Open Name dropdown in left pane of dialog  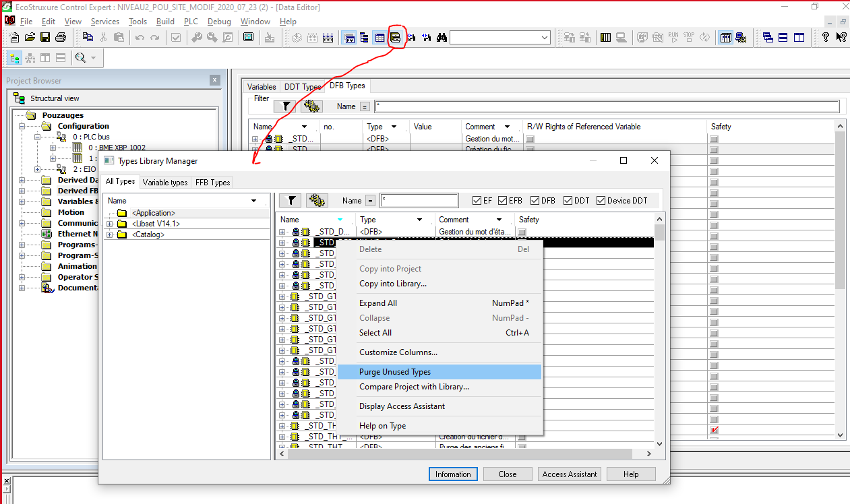[253, 201]
